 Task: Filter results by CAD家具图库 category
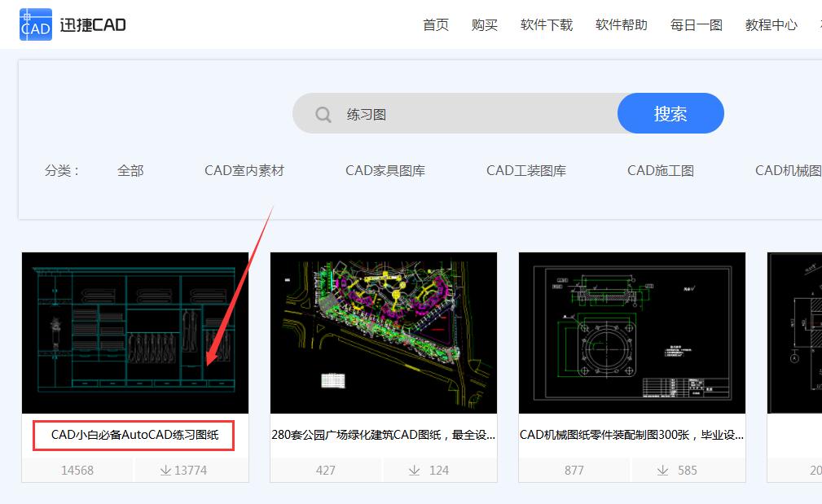pyautogui.click(x=385, y=170)
